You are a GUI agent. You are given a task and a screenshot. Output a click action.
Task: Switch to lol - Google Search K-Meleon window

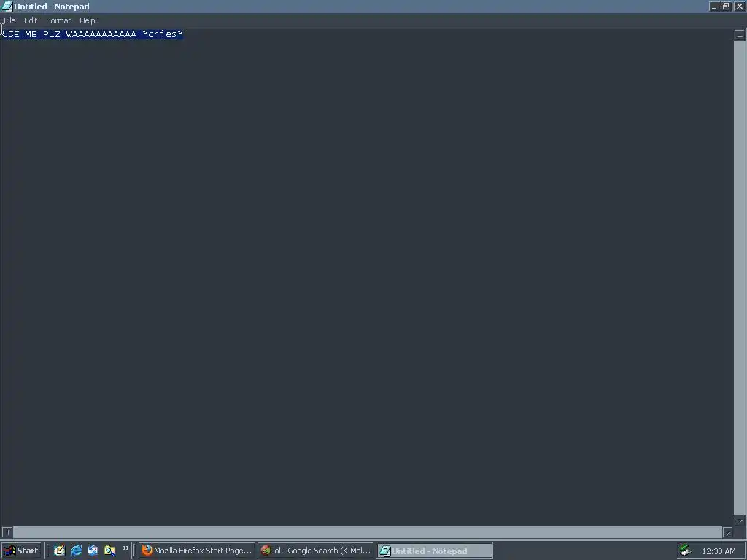point(315,551)
